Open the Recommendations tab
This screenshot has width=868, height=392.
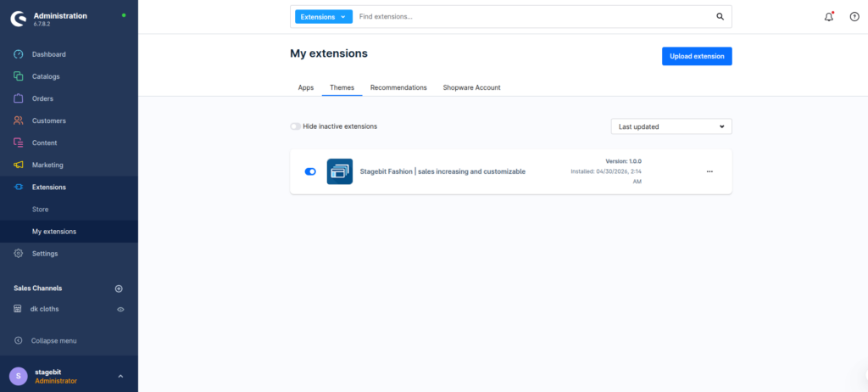point(398,87)
